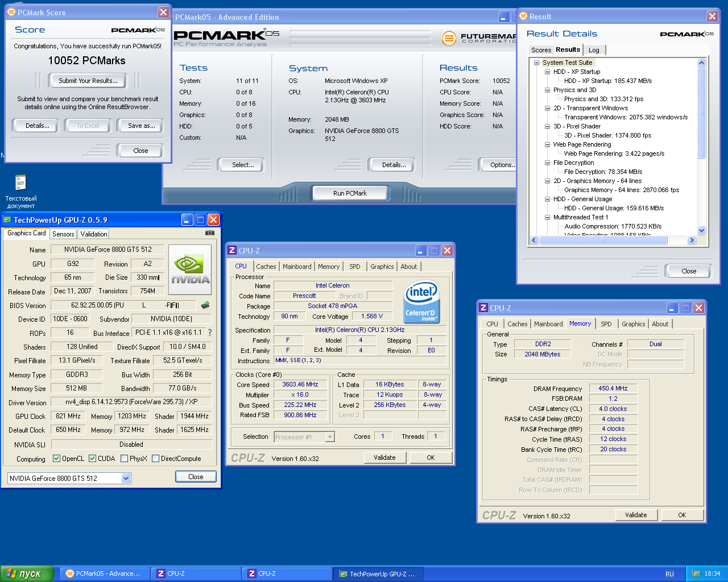Collapse the HDD - XP Startup node

point(547,72)
